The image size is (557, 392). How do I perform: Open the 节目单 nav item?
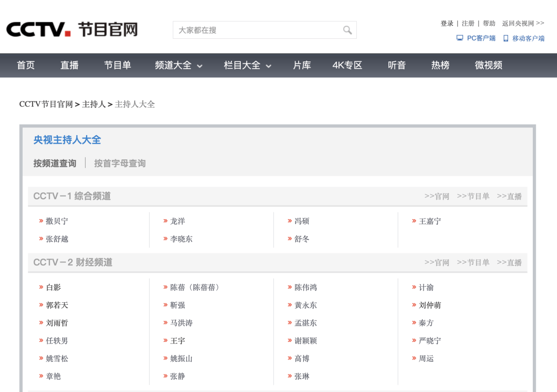tap(118, 65)
